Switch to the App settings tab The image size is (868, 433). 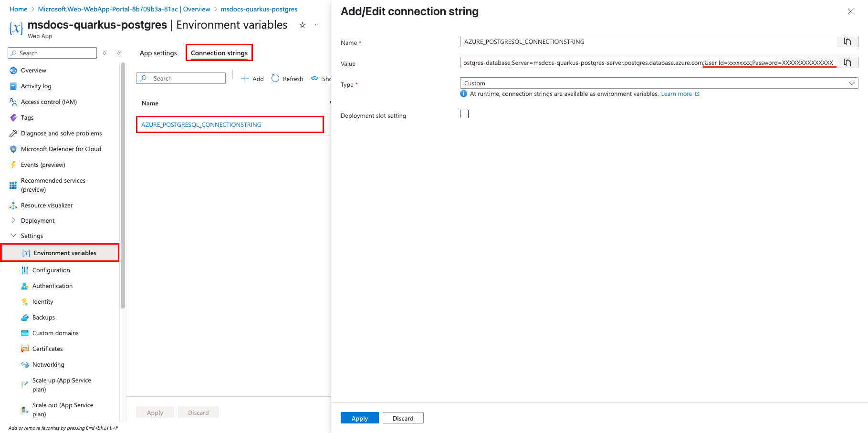pos(158,53)
